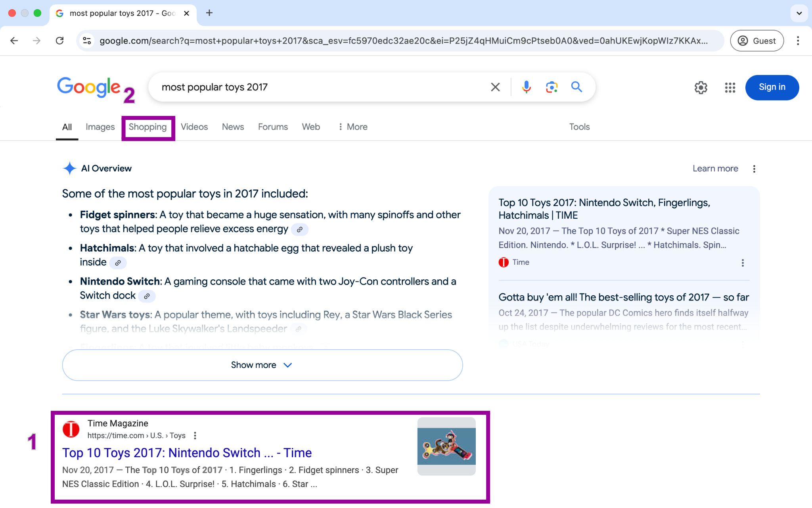Screen dimensions: 812x508
Task: Open source link icon after Nintendo Switch text
Action: (x=147, y=296)
